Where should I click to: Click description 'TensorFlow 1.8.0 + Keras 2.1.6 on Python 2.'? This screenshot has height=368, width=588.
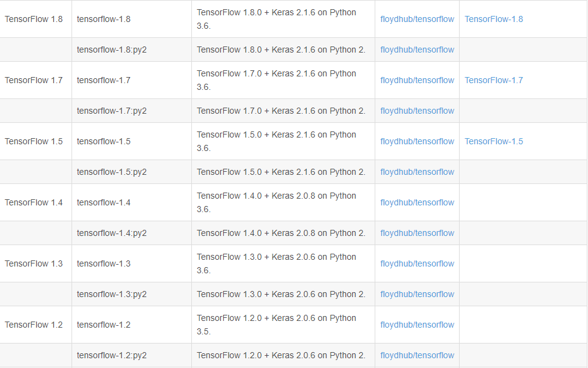tap(281, 50)
